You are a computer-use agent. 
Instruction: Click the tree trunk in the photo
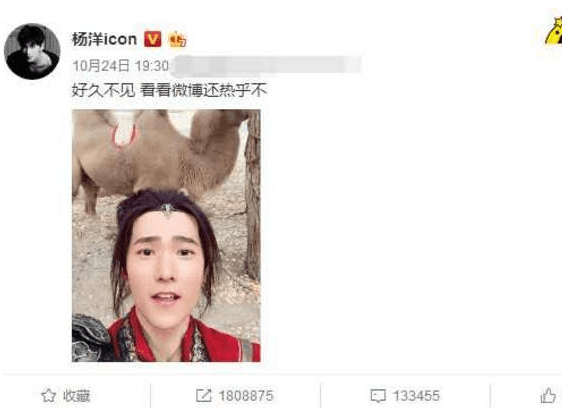(x=252, y=194)
